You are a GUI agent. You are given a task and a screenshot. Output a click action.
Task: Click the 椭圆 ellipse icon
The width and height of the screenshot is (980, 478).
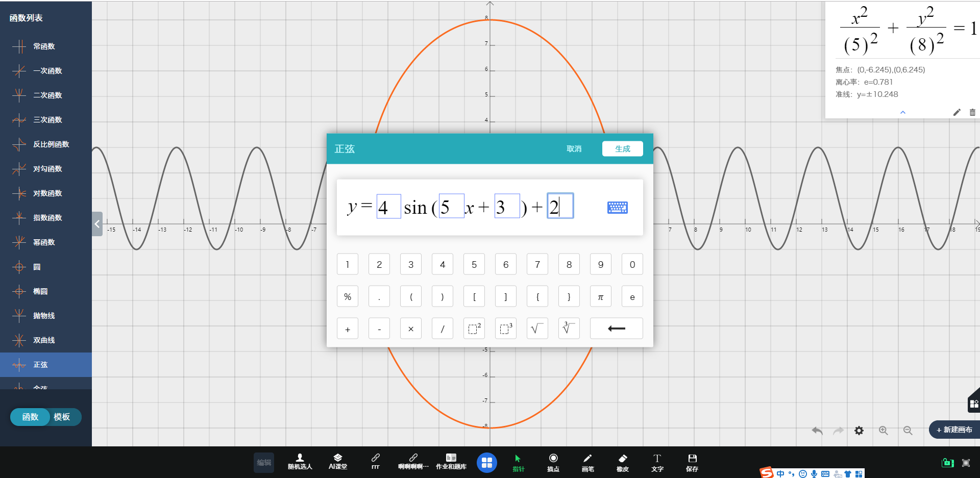tap(19, 291)
